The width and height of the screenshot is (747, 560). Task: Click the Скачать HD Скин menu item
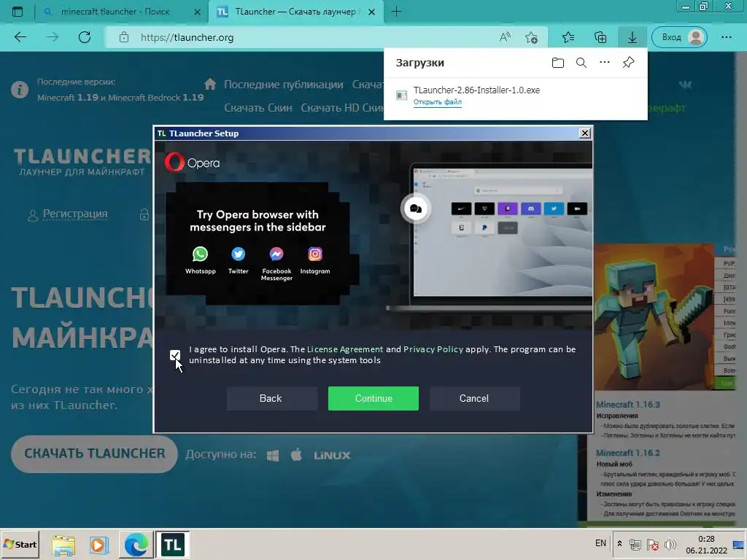(342, 108)
